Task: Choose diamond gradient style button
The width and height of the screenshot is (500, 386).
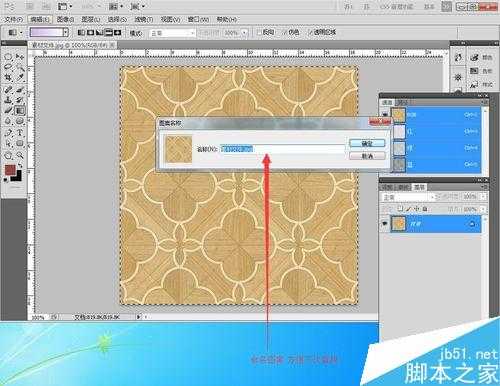Action: click(x=117, y=32)
